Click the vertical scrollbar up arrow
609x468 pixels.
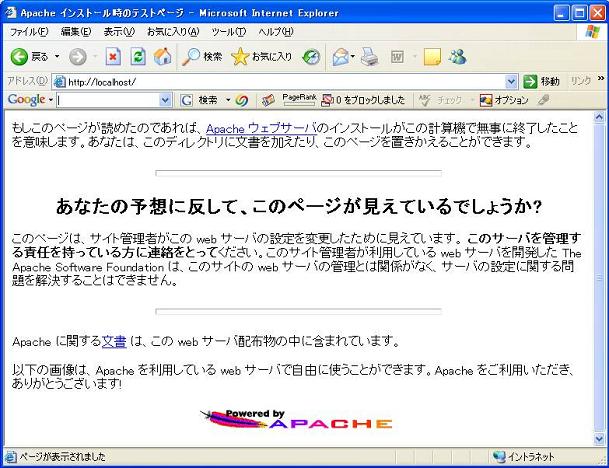(599, 117)
